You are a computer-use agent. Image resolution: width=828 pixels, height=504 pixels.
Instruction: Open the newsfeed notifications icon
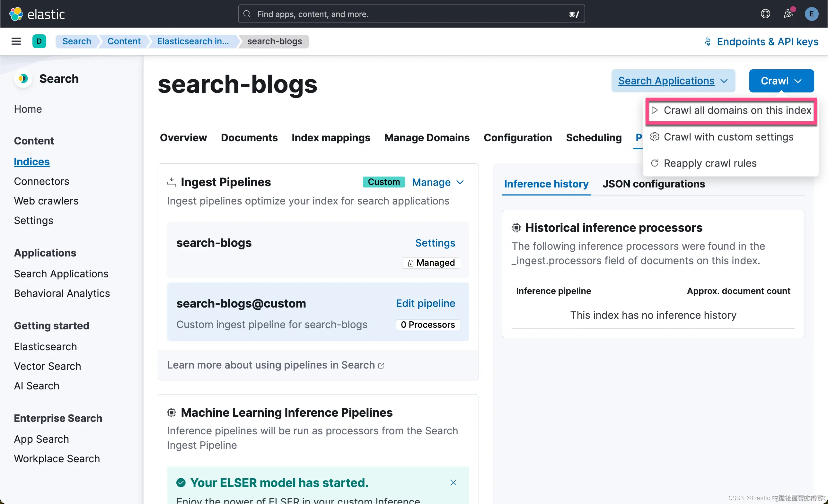click(788, 14)
